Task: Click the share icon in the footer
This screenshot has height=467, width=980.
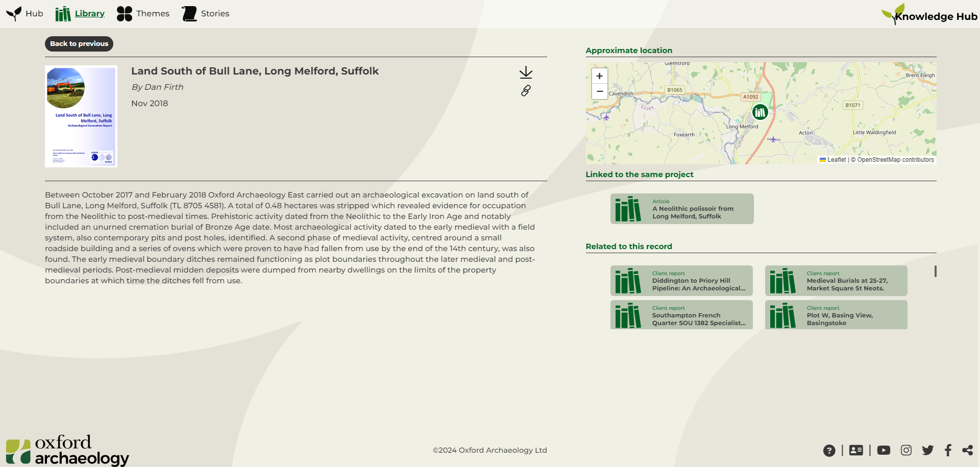Action: pyautogui.click(x=967, y=450)
